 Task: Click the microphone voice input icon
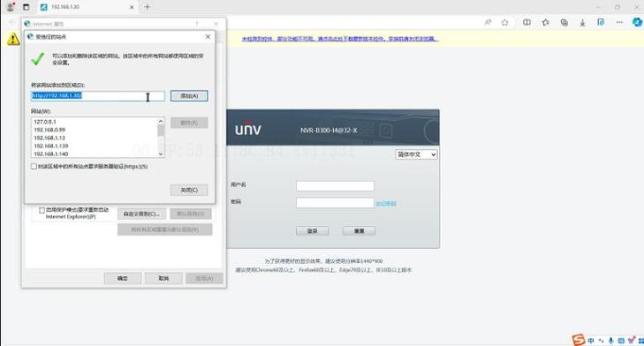(611, 341)
